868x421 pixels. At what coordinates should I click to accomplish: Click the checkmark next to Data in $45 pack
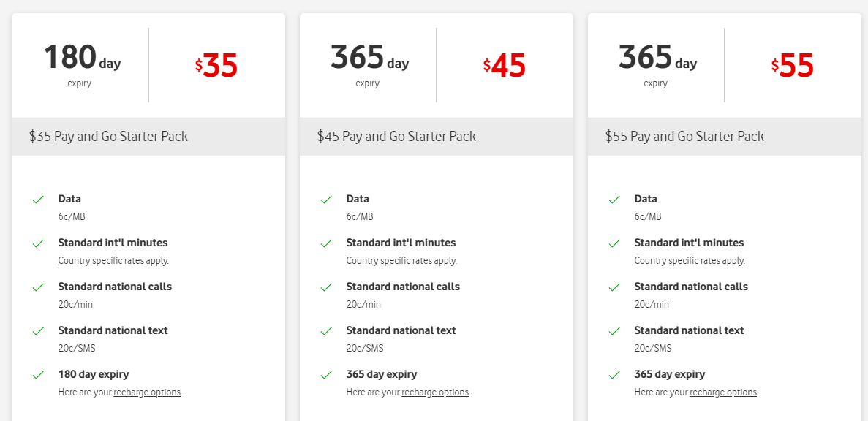326,199
